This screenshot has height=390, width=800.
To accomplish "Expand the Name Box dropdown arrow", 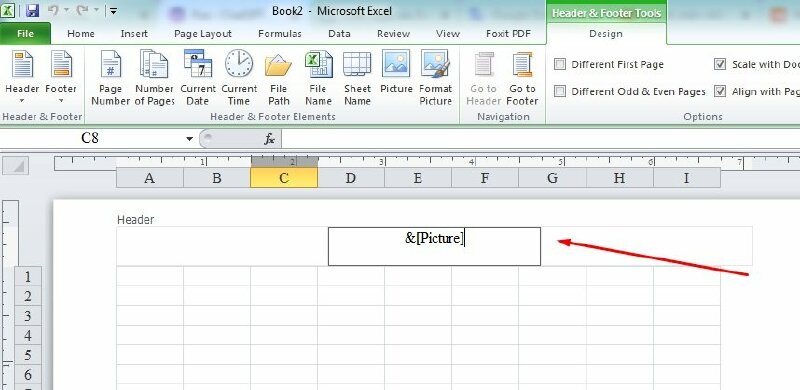I will [x=190, y=138].
